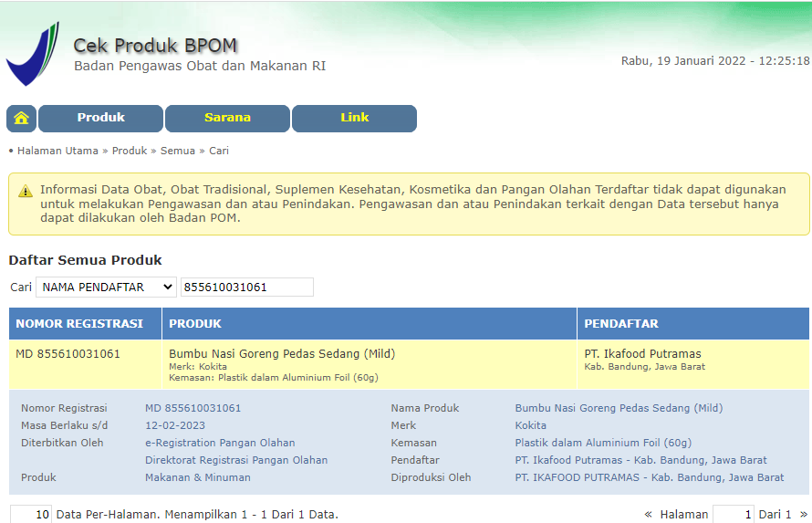The height and width of the screenshot is (523, 812).
Task: Click Nama Produk value in detail panel
Action: [619, 408]
